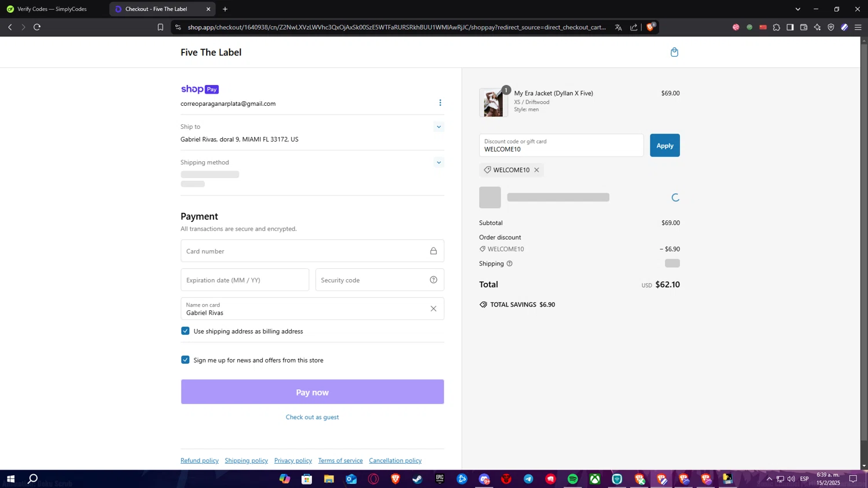Uncheck Use shipping address as billing address
The width and height of the screenshot is (868, 488).
[x=185, y=331]
